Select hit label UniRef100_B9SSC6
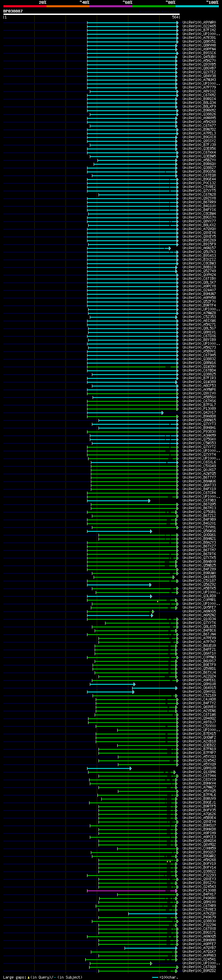The height and width of the screenshot is (980, 222). [199, 53]
